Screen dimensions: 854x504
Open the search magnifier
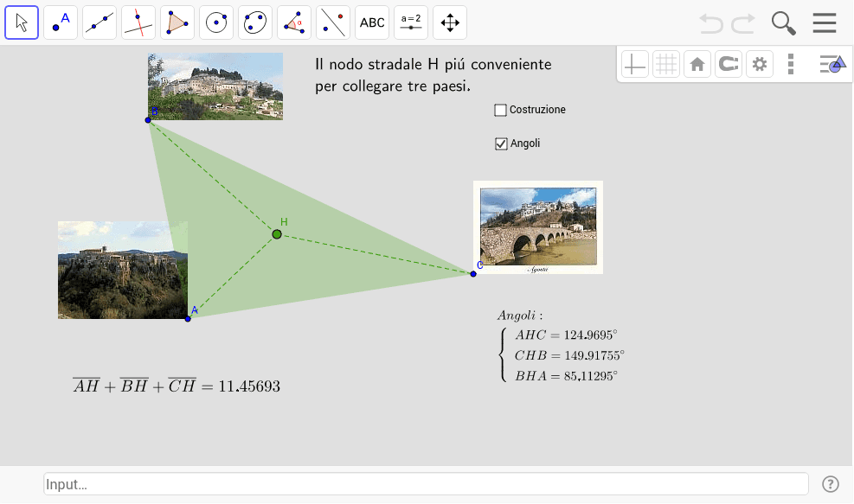(784, 23)
